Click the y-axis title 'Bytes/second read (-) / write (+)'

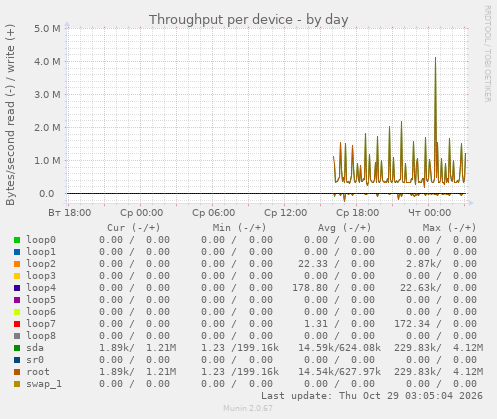pos(10,115)
